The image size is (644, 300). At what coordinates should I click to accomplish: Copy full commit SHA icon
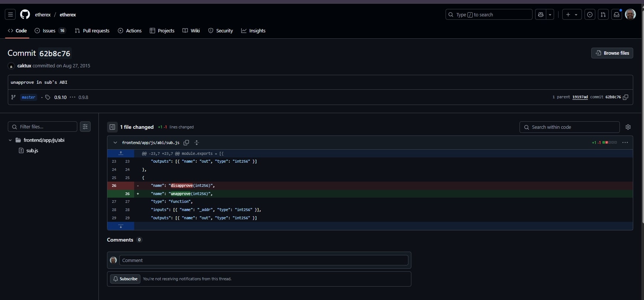625,97
